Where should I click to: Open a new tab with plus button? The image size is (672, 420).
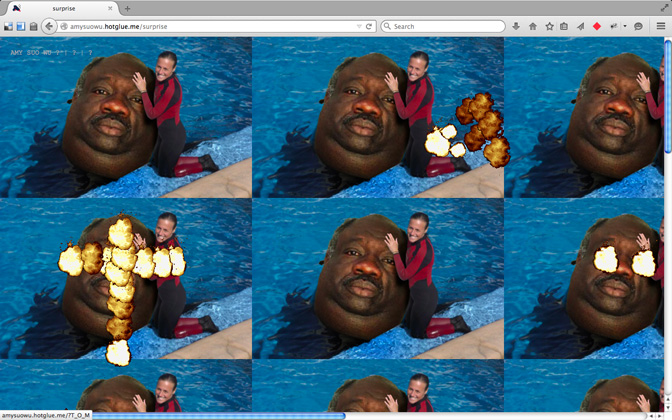(x=127, y=8)
